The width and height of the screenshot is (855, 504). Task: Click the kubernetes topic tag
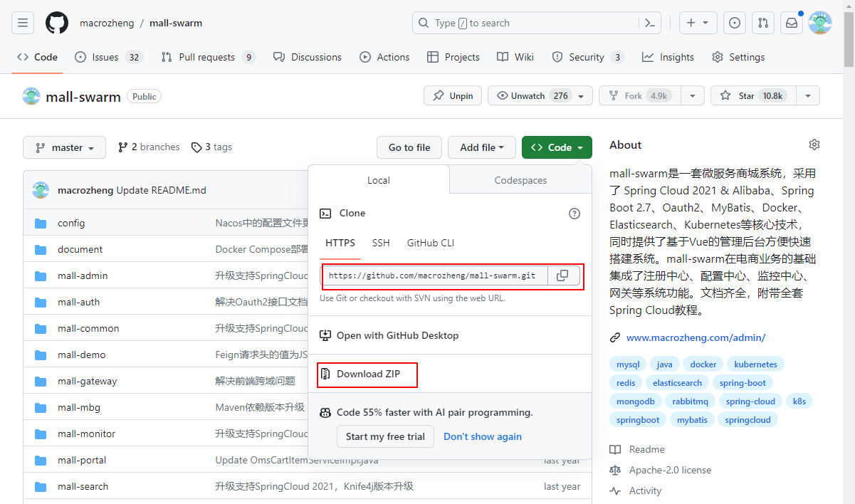coord(755,364)
